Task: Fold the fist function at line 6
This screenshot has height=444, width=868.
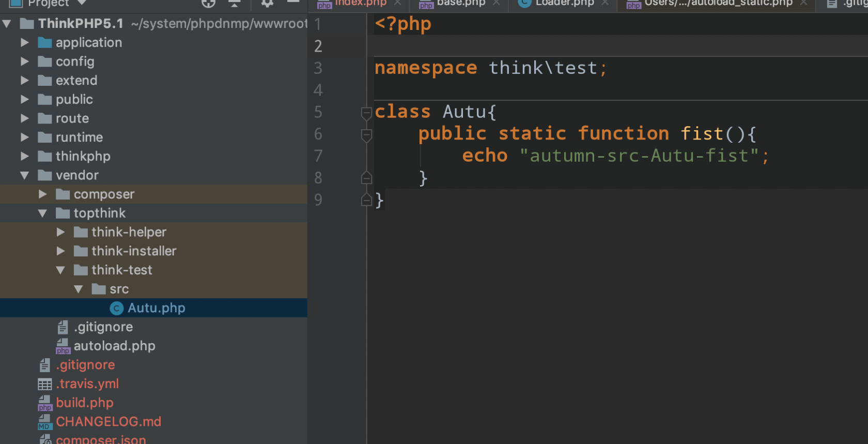Action: click(366, 135)
